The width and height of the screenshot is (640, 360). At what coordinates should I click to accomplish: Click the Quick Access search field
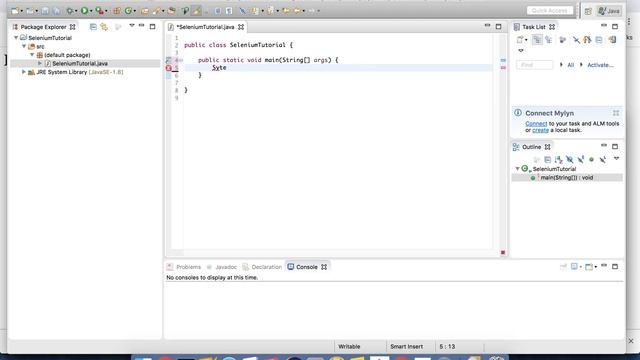550,11
